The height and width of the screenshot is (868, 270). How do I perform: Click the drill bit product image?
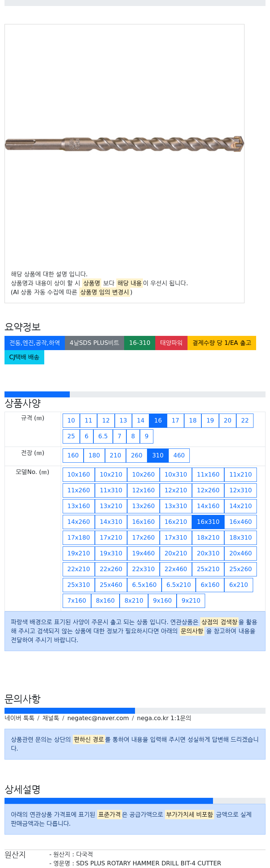[124, 144]
